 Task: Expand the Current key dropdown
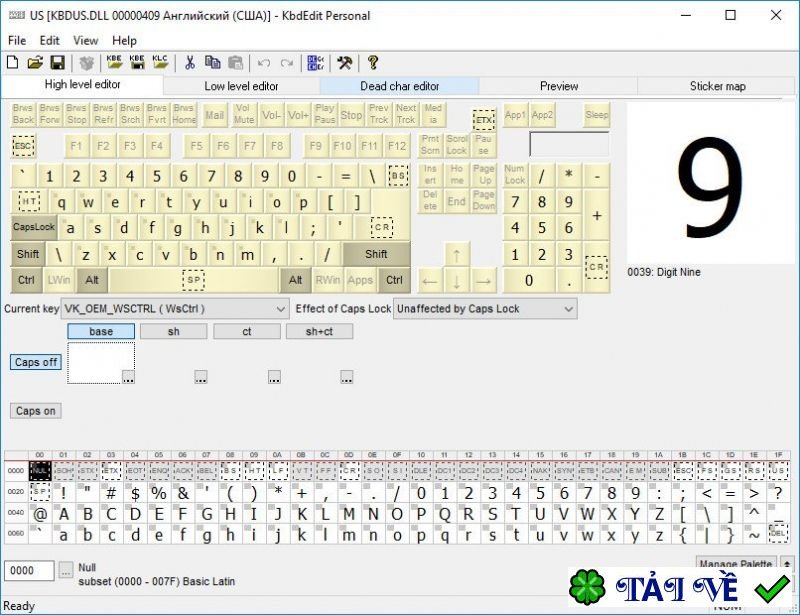(279, 309)
